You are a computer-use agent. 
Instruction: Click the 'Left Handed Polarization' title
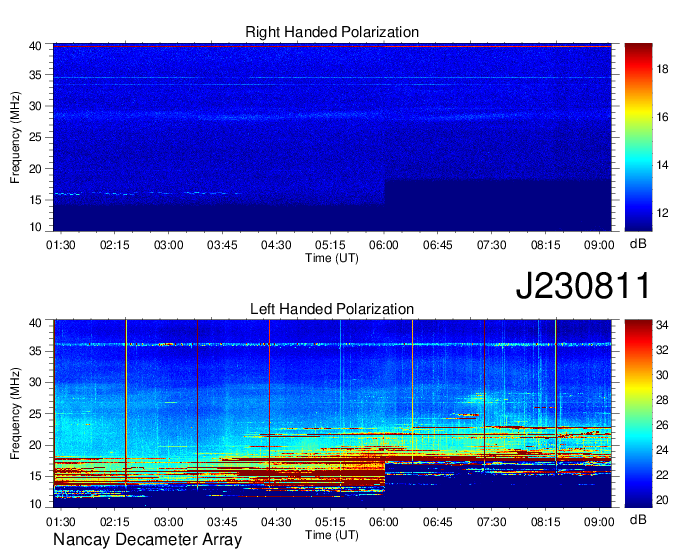click(x=332, y=309)
